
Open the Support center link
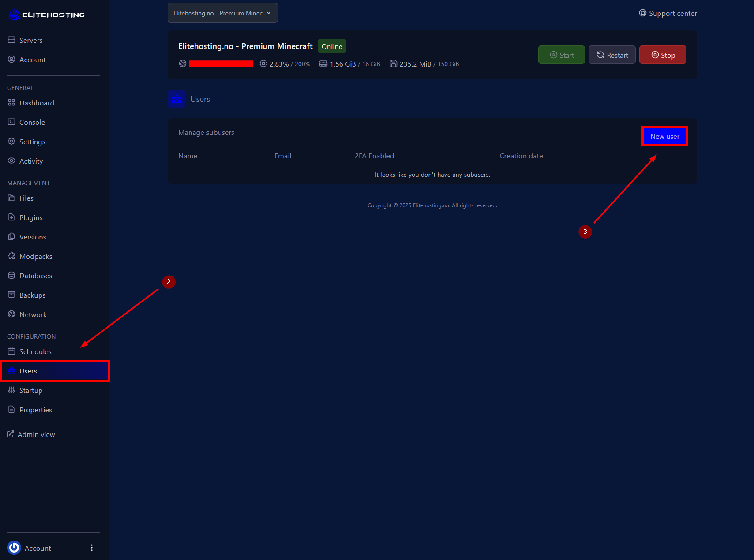point(668,13)
